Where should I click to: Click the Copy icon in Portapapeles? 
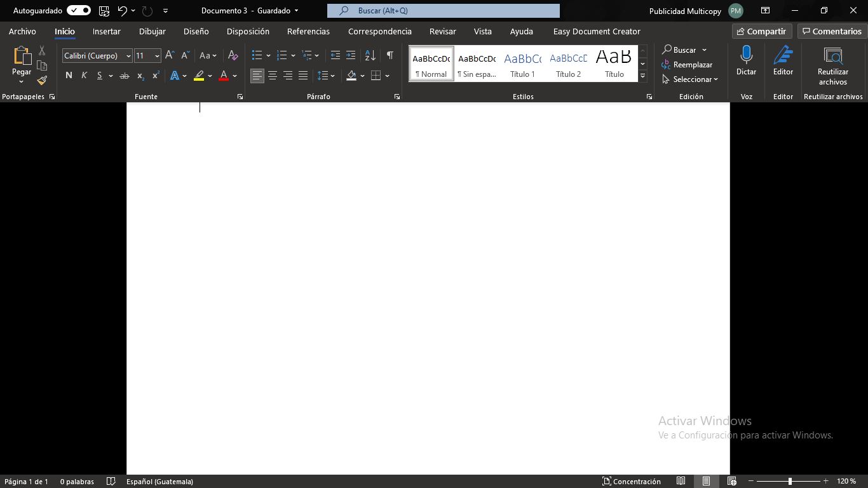[x=42, y=65]
